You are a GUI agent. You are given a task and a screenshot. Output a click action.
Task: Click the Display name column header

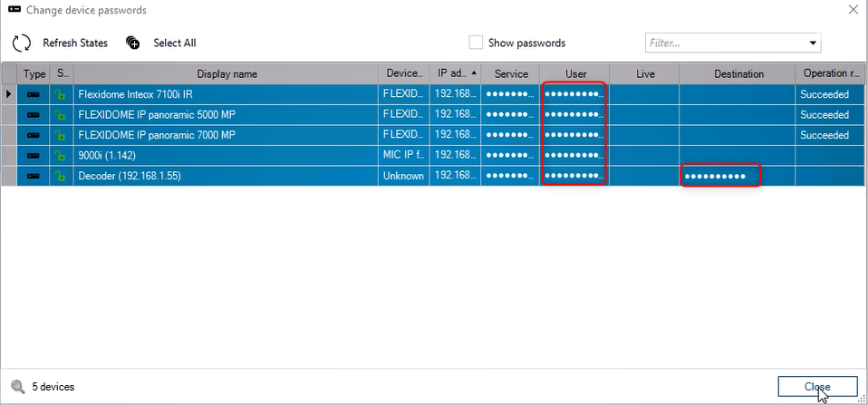click(227, 73)
